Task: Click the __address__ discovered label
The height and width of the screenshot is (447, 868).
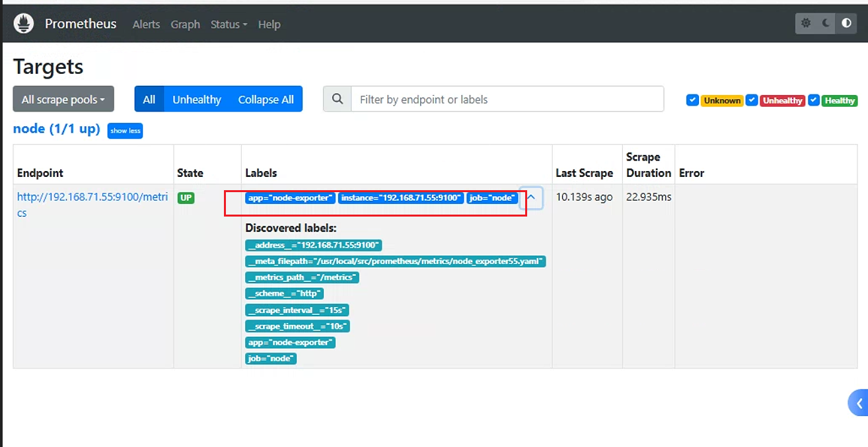Action: (314, 246)
